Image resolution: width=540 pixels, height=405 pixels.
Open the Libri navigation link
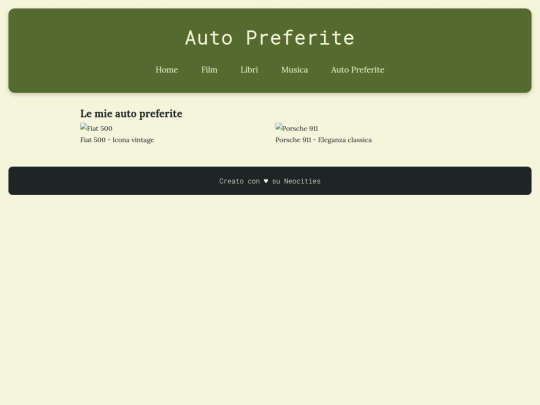point(249,70)
